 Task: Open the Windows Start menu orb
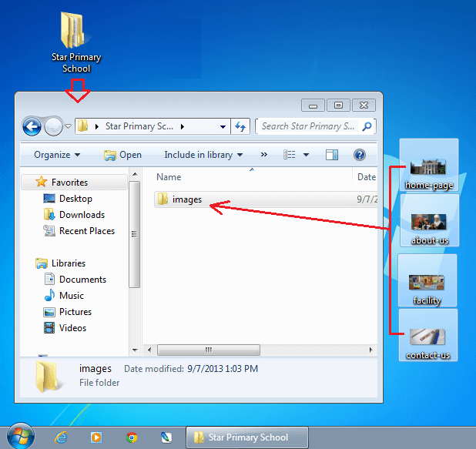pyautogui.click(x=20, y=436)
